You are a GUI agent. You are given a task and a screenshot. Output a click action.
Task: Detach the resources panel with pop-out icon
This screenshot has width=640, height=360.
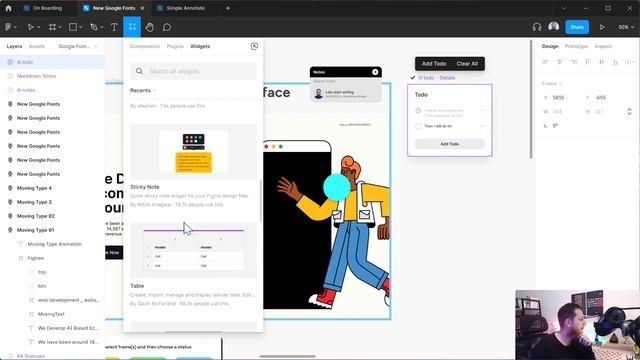click(x=254, y=46)
